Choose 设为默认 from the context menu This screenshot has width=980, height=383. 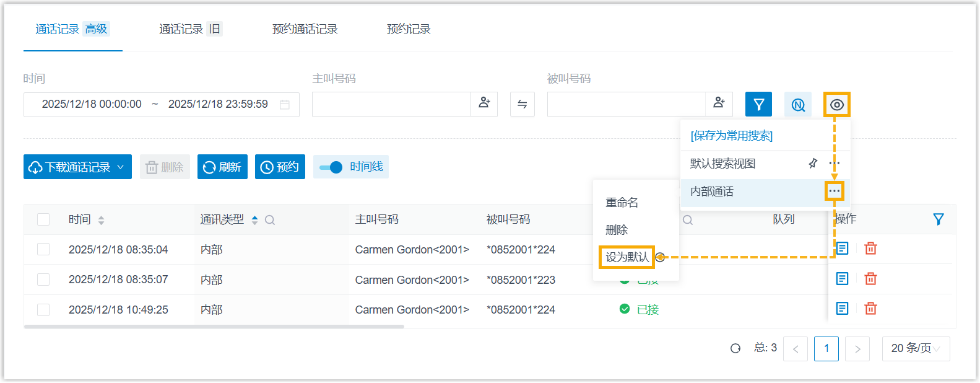tap(627, 257)
